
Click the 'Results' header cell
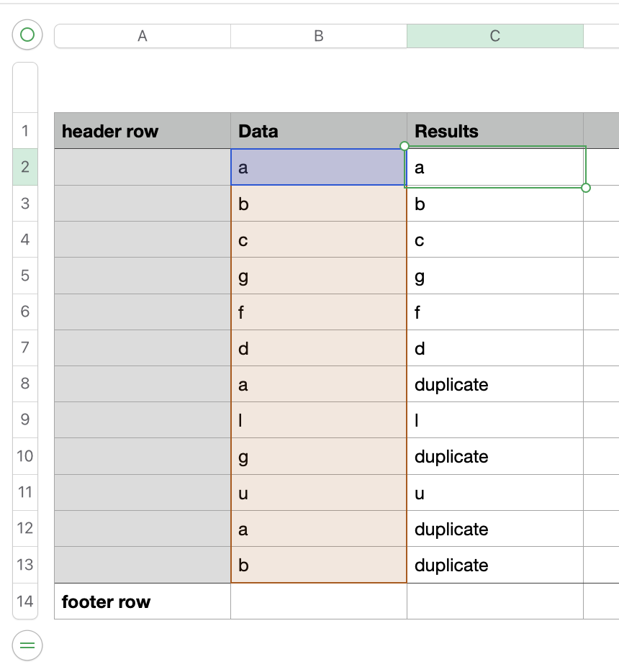[494, 131]
